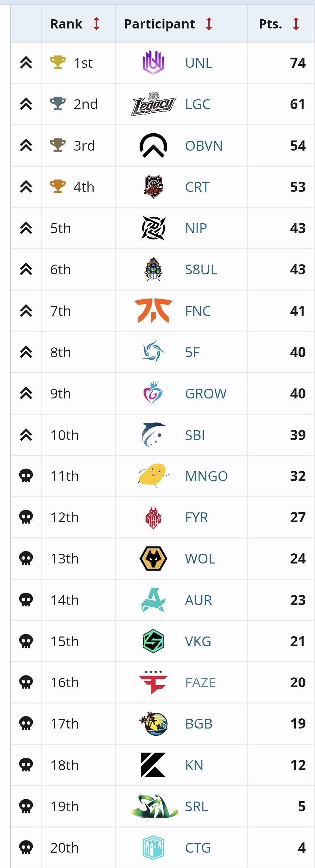
Task: Click the gold trophy icon for 1st place
Action: click(58, 63)
